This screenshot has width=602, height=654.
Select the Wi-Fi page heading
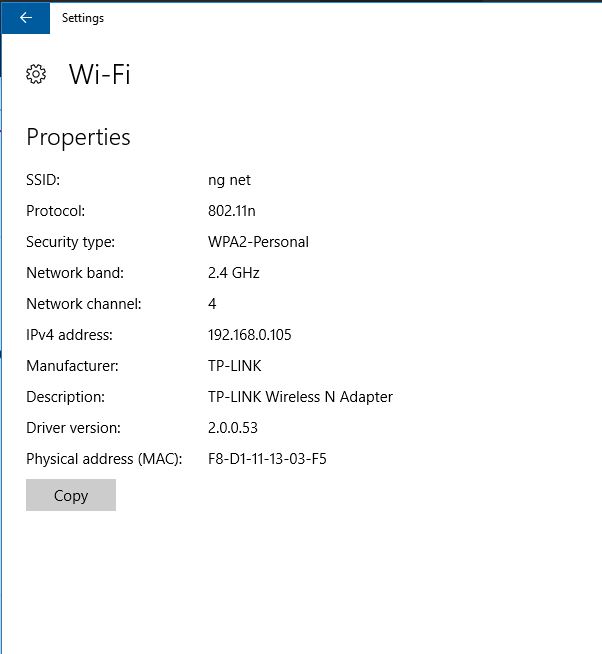point(100,75)
